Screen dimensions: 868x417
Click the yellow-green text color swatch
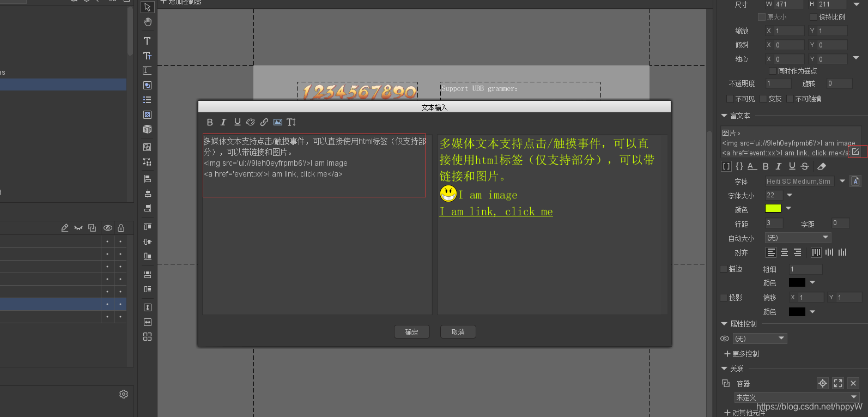(x=773, y=208)
